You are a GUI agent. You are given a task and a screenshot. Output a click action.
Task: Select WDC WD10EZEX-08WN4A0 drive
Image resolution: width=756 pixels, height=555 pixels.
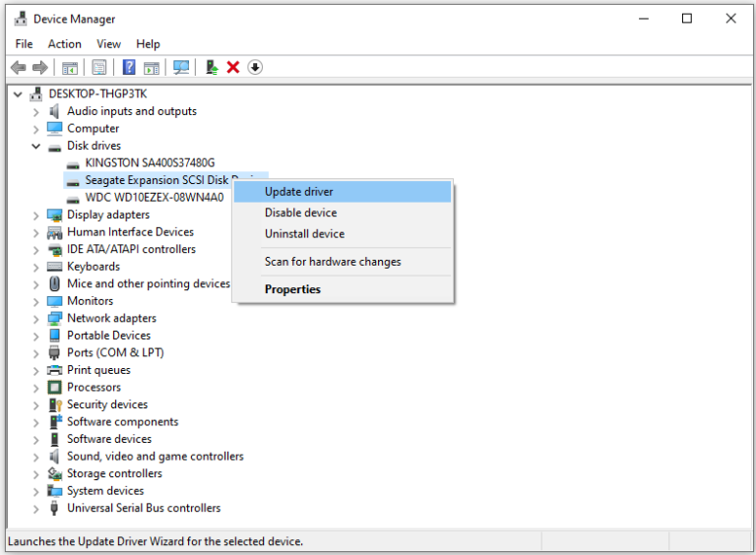point(155,198)
